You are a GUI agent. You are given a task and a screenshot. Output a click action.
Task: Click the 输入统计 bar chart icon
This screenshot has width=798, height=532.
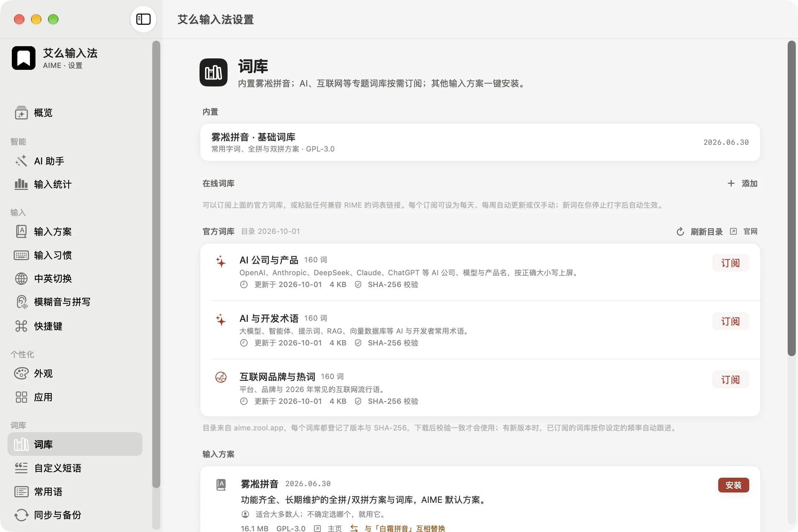(21, 184)
